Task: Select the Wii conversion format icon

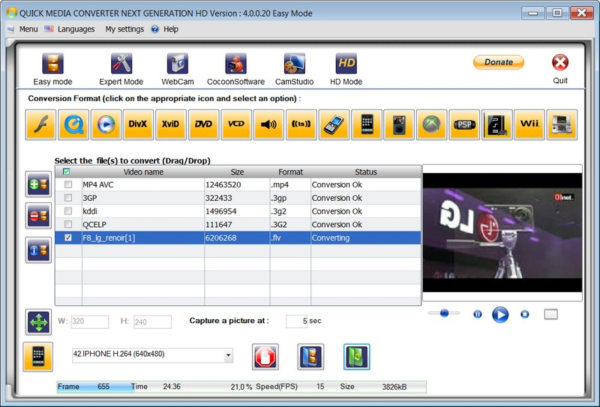Action: pyautogui.click(x=529, y=125)
